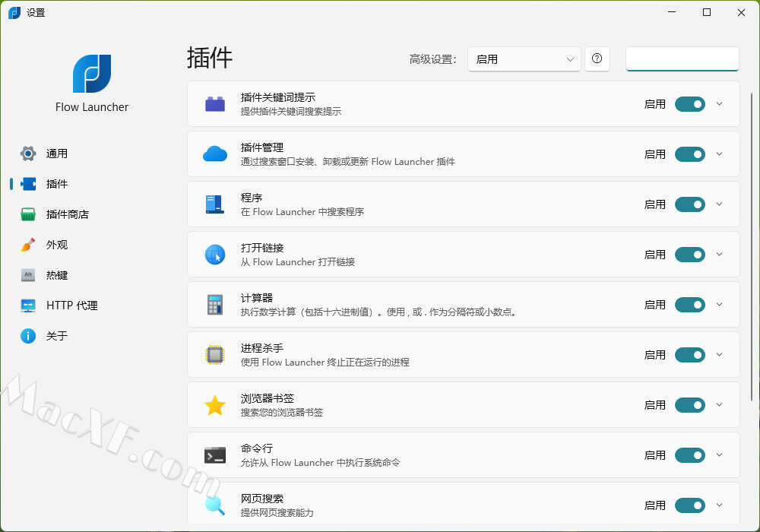
Task: Click the blue cloud plugin manager icon
Action: 215,154
